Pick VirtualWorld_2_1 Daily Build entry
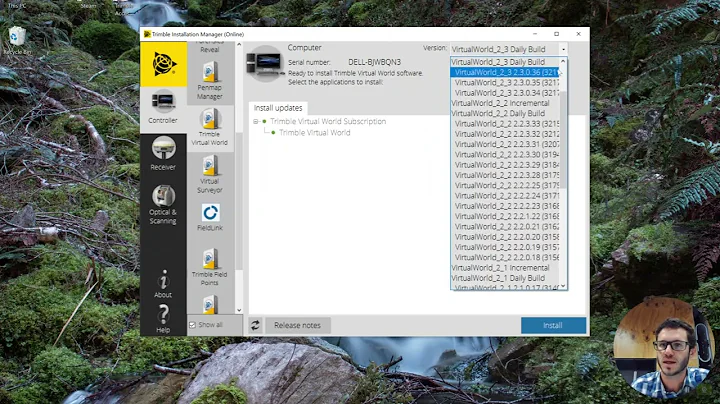This screenshot has width=720, height=404. coord(505,278)
